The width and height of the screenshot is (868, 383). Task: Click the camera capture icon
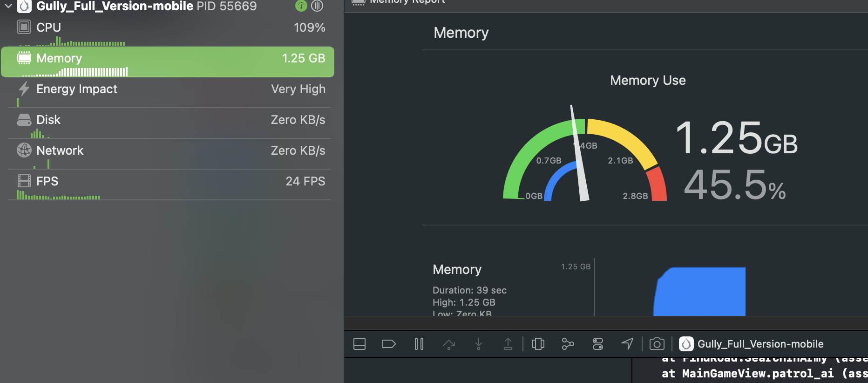click(657, 344)
